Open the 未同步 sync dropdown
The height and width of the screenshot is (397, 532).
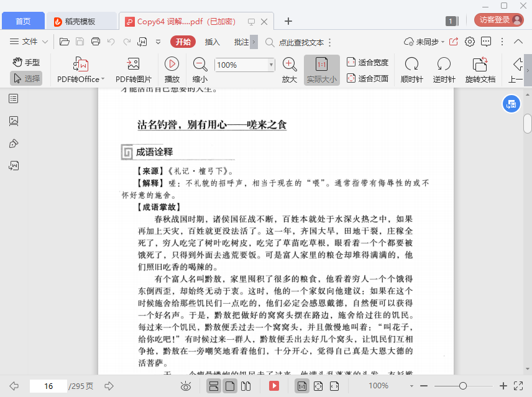424,42
